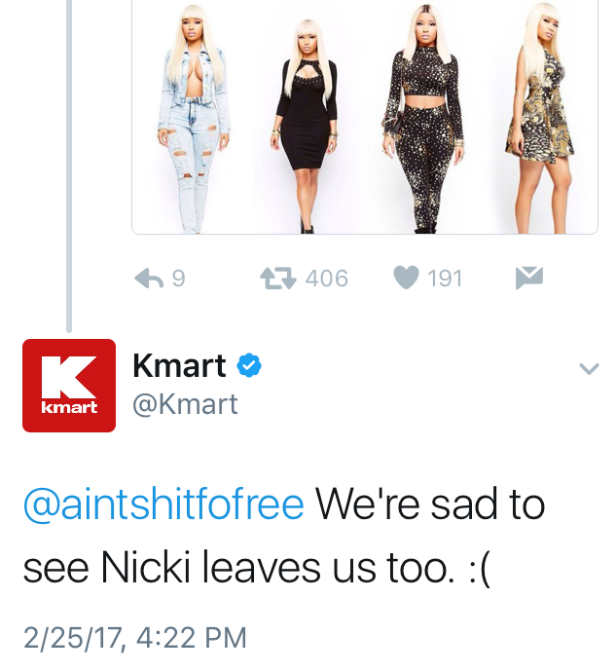This screenshot has width=616, height=672.
Task: Open the attached photo of four outfits
Action: pos(365,117)
